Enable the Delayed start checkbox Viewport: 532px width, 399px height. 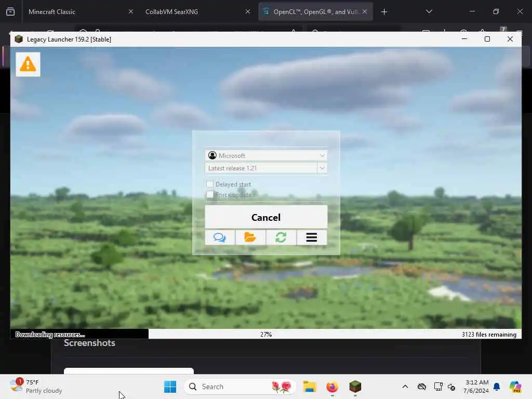[x=210, y=184]
